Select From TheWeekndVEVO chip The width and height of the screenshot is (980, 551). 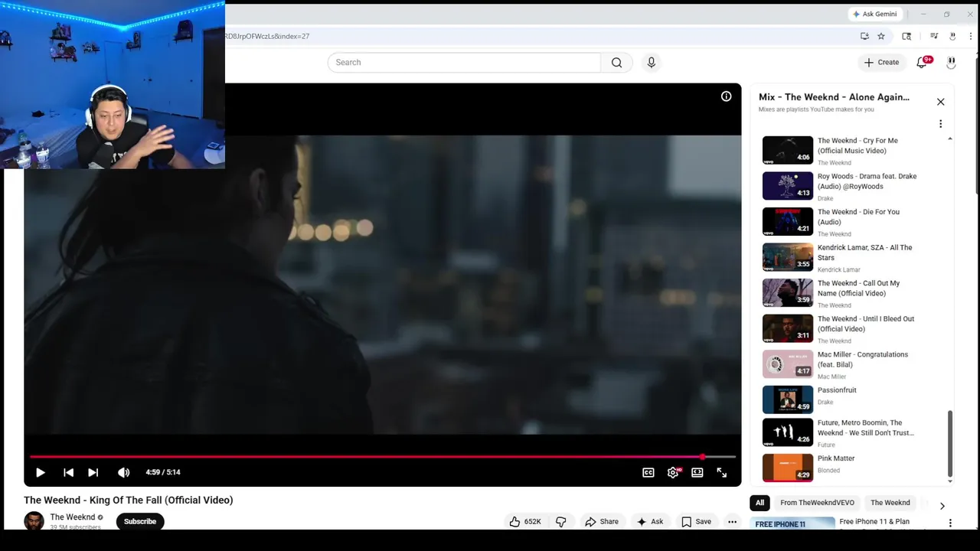817,503
